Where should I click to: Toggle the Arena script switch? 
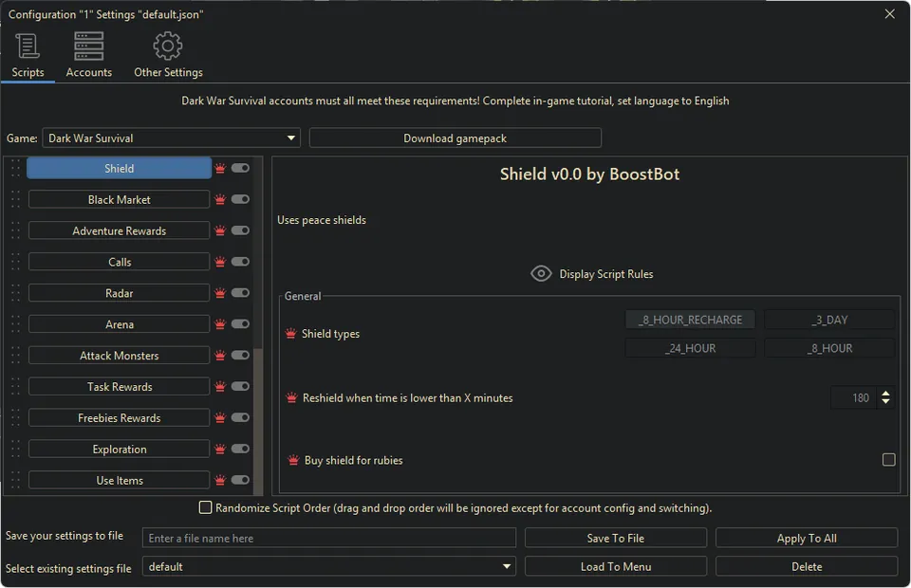[x=240, y=324]
